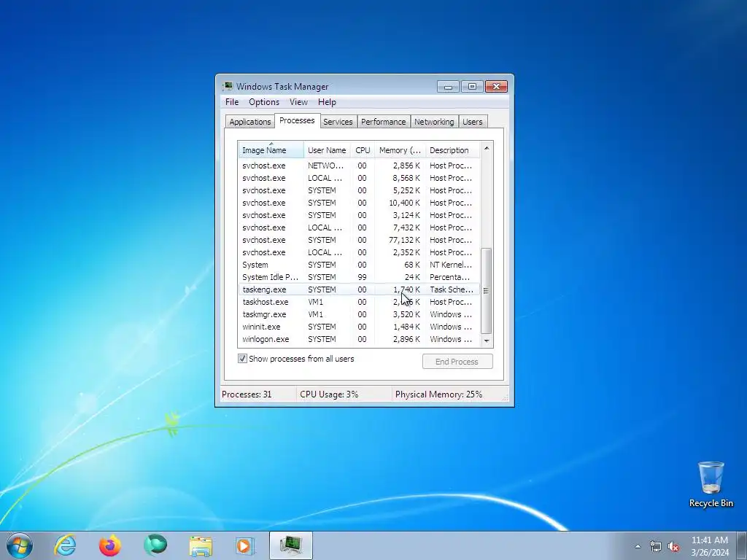Click the Physical Memory: 25% status entry
747x560 pixels.
[x=446, y=394]
